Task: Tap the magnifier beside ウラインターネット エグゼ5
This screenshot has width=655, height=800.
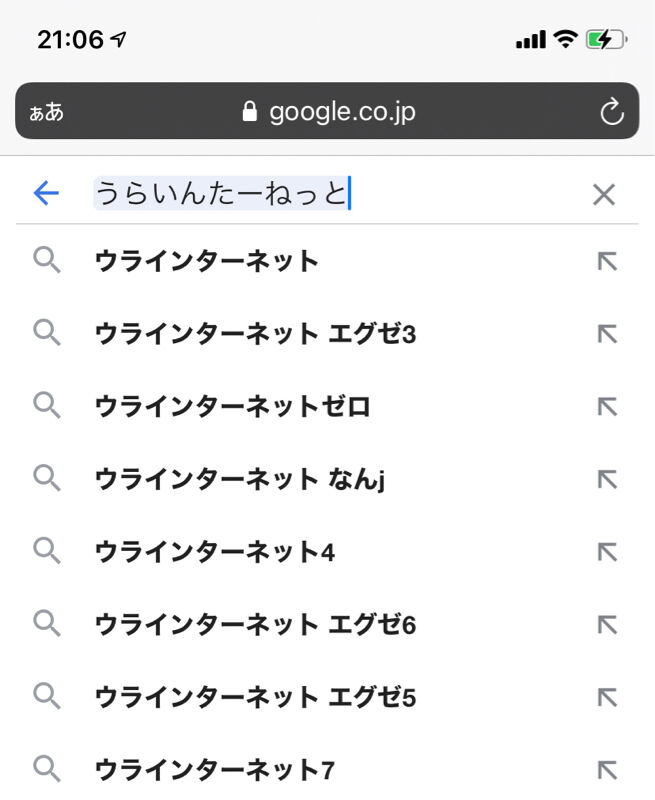Action: pos(47,697)
